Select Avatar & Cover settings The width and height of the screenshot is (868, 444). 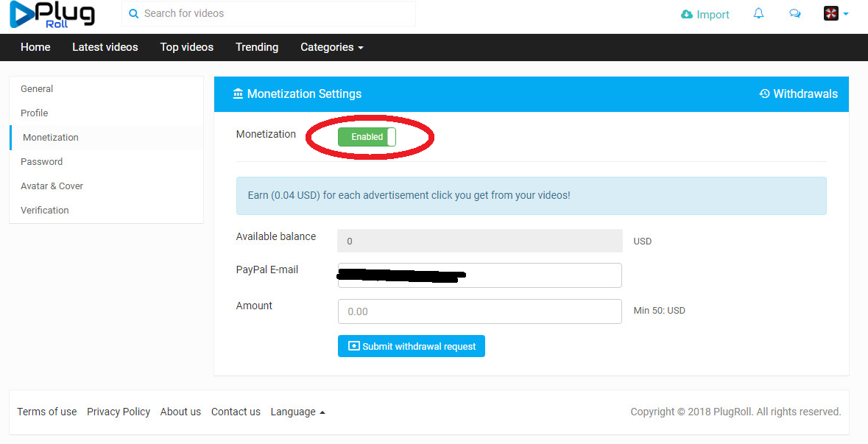(x=52, y=186)
